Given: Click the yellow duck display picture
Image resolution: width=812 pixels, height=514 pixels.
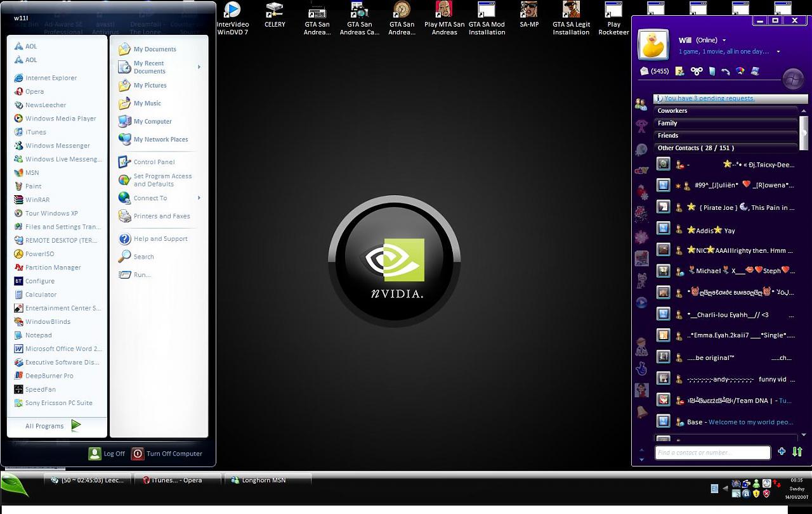Looking at the screenshot, I should click(x=653, y=46).
